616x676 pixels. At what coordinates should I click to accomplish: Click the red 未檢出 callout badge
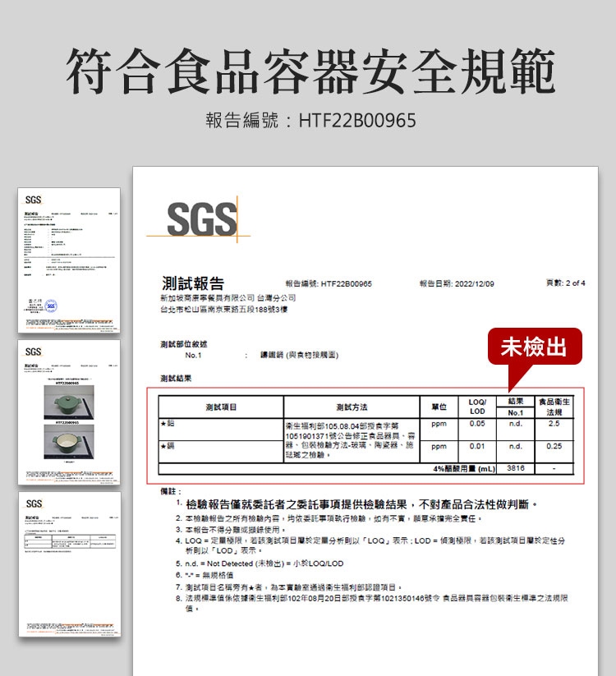click(534, 347)
